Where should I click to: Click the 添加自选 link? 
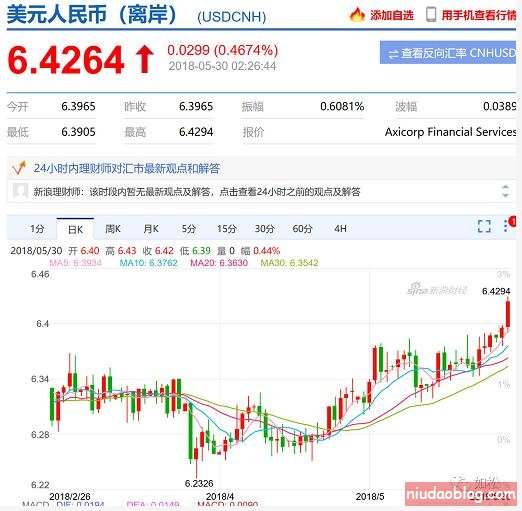392,15
